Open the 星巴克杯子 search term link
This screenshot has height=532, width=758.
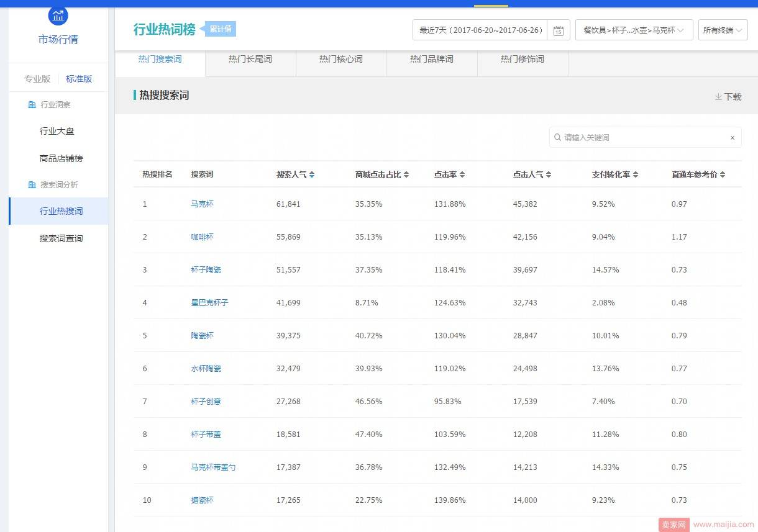coord(209,303)
